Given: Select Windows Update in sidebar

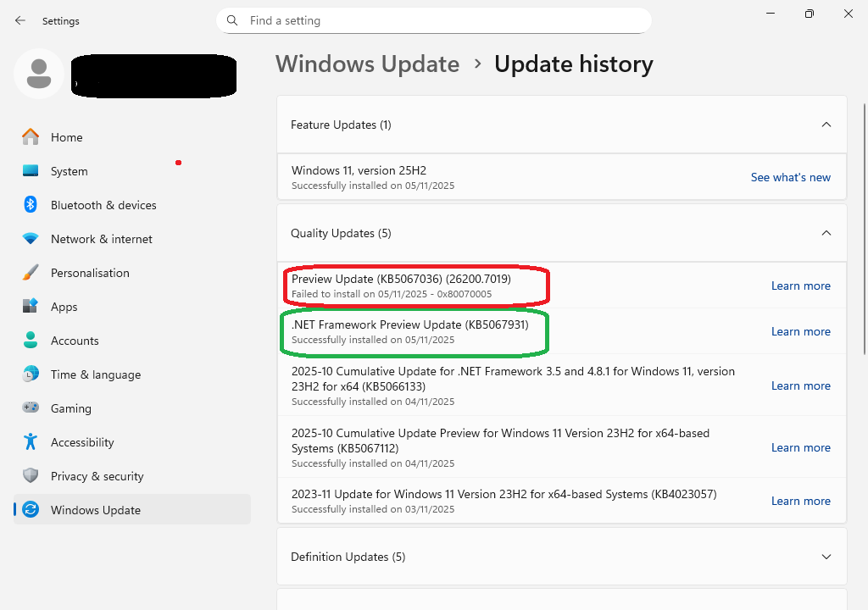Looking at the screenshot, I should tap(132, 510).
